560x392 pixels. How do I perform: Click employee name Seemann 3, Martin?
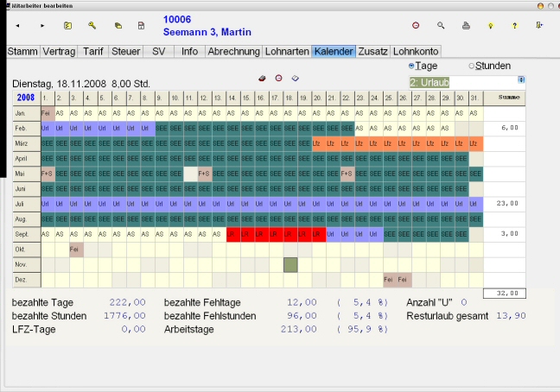[207, 33]
